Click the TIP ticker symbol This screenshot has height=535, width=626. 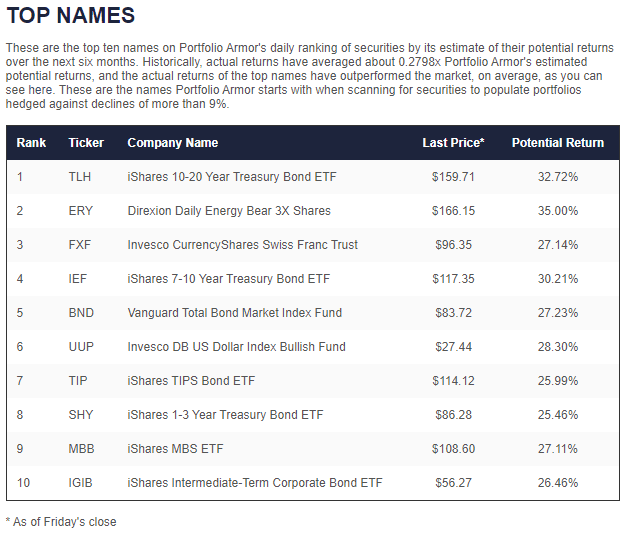[x=78, y=381]
